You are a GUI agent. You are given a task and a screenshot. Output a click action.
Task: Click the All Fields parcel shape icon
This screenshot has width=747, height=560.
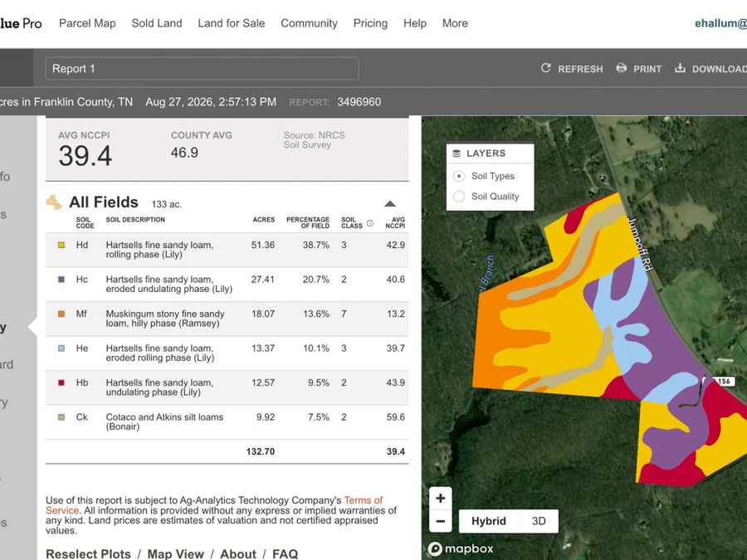pos(54,202)
